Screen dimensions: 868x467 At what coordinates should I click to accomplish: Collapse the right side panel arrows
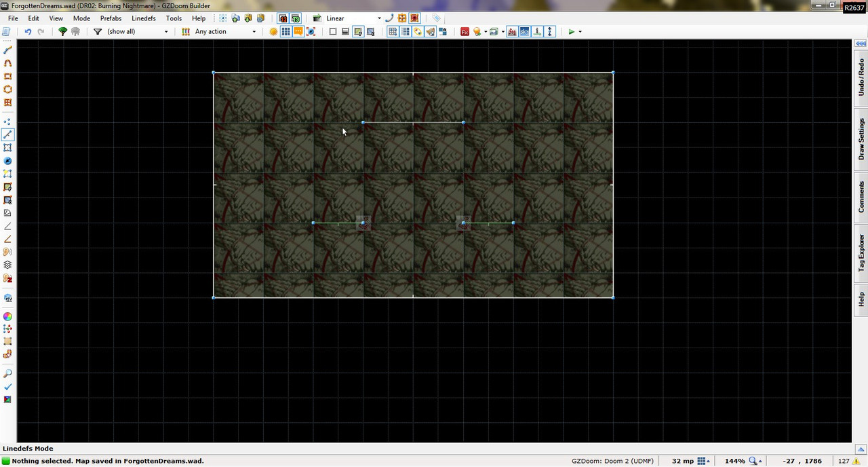coord(860,43)
